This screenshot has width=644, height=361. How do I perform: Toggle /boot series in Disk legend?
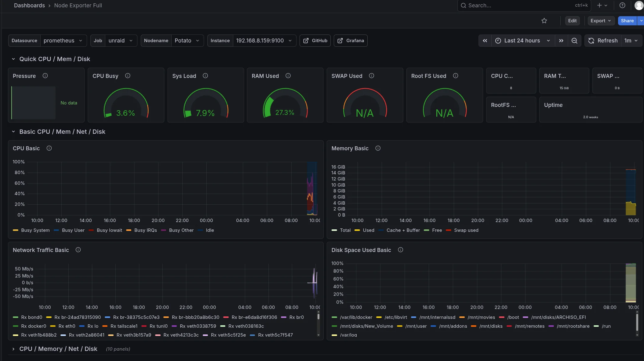(513, 317)
